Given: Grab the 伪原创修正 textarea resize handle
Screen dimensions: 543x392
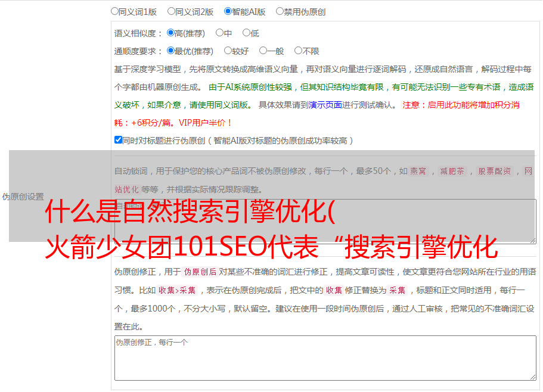Looking at the screenshot, I should (533, 377).
